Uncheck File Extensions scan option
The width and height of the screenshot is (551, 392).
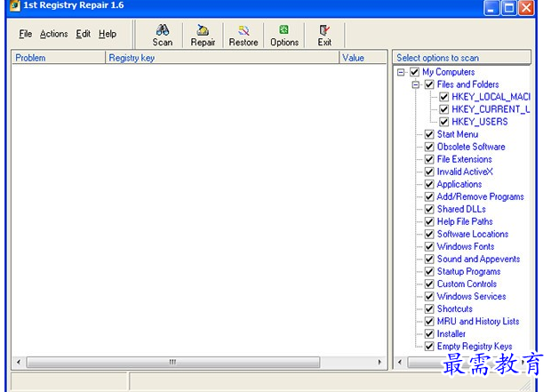pyautogui.click(x=429, y=159)
